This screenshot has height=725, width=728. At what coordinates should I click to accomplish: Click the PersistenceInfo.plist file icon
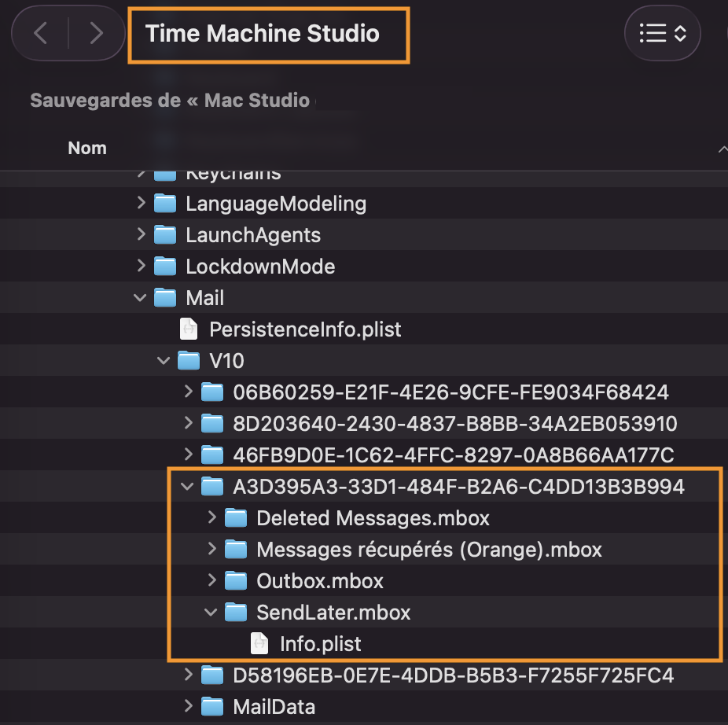tap(189, 329)
